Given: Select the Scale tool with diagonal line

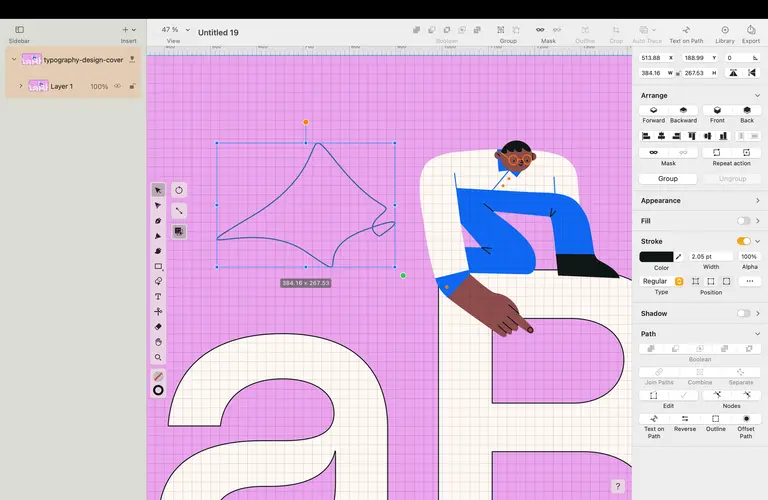Looking at the screenshot, I should pyautogui.click(x=179, y=211).
